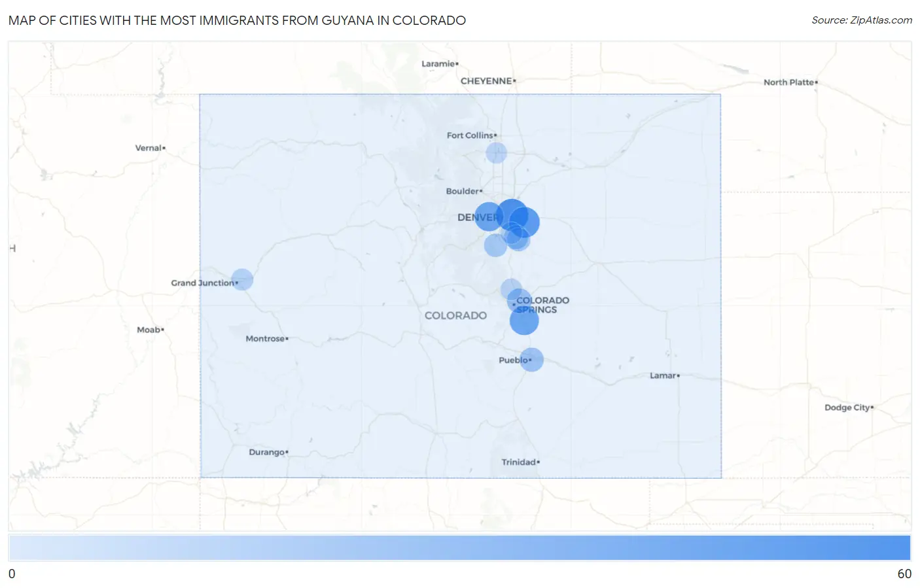Screen dimensions: 920x588
Task: Click the Fort Collins data bubble
Action: point(496,153)
